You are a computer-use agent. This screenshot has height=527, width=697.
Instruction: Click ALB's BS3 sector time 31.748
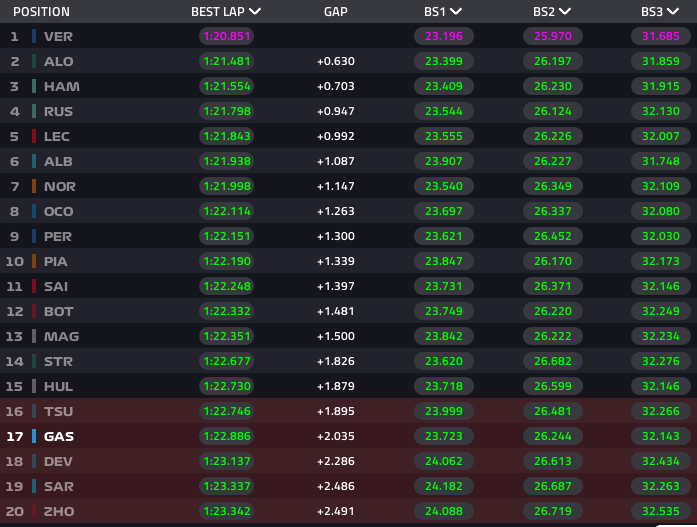click(661, 161)
